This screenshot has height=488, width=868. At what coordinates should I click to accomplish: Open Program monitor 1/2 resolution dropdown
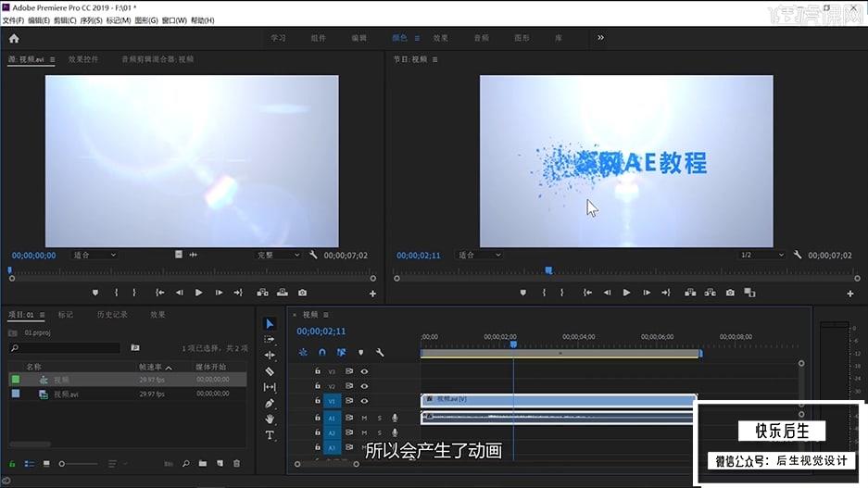[762, 255]
